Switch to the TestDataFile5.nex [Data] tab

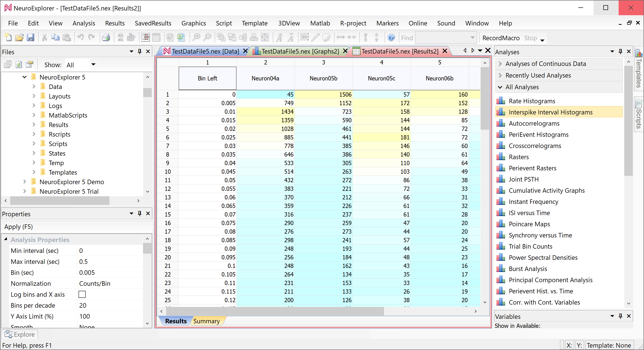click(206, 51)
